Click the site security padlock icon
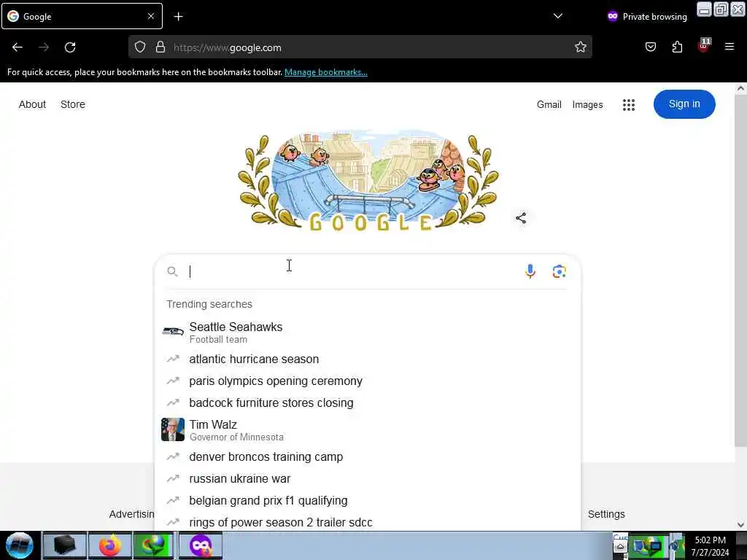The image size is (747, 560). tap(160, 47)
